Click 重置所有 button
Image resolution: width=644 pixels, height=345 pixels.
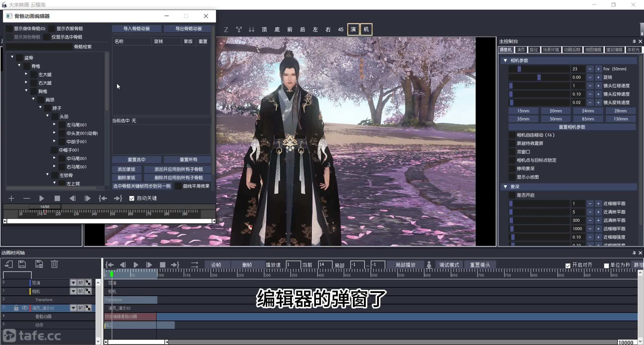point(188,159)
